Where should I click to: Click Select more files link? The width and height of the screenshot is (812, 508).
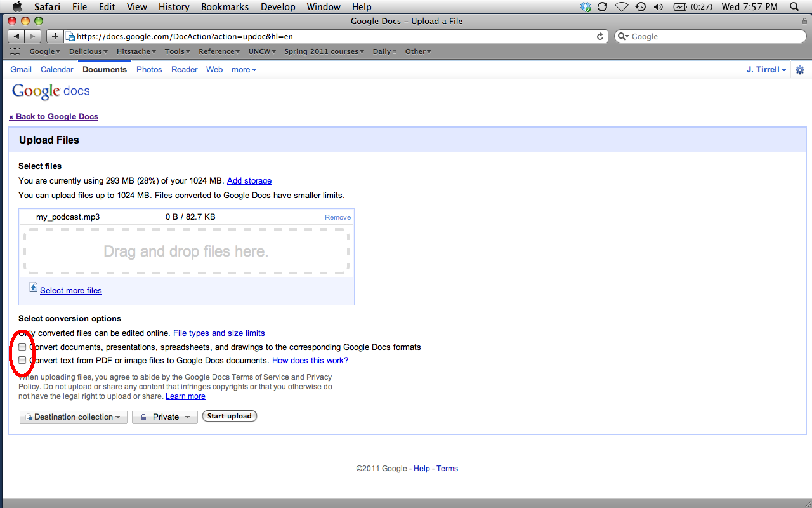(71, 291)
